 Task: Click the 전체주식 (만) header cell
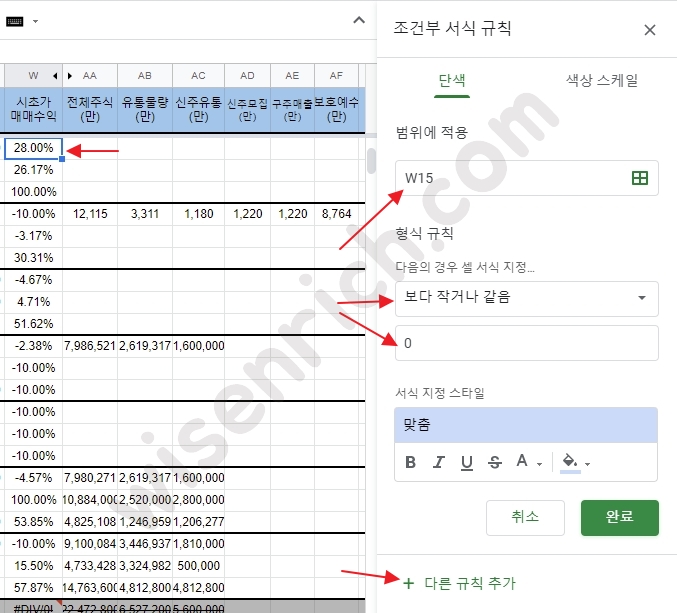point(90,110)
